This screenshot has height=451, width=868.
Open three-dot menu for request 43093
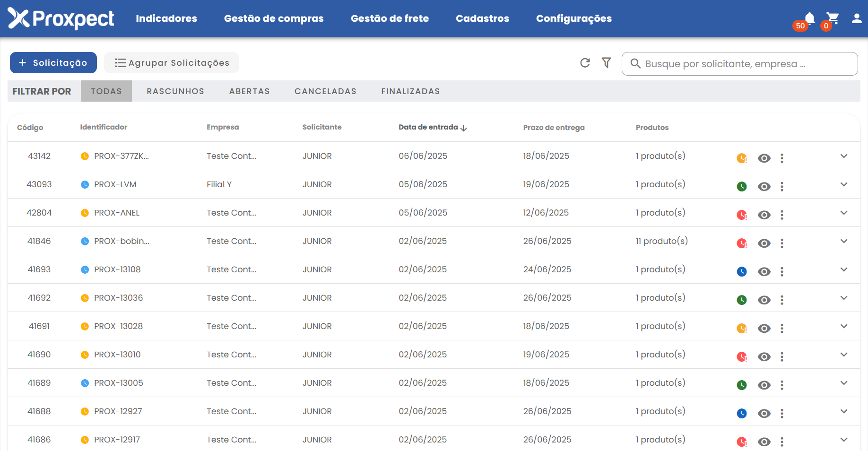pos(782,187)
